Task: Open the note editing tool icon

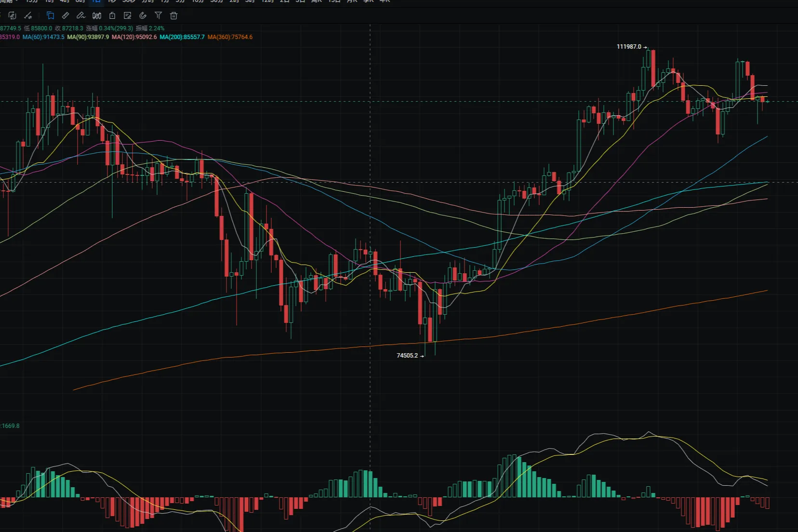Action: point(128,15)
